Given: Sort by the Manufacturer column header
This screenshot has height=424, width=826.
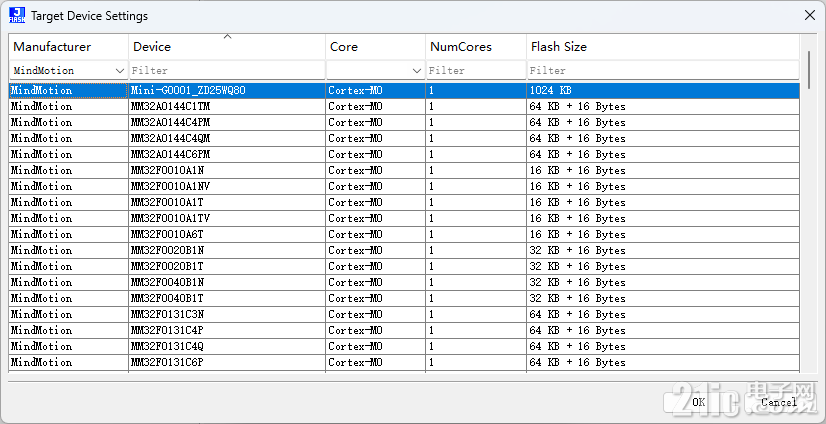Looking at the screenshot, I should (68, 47).
